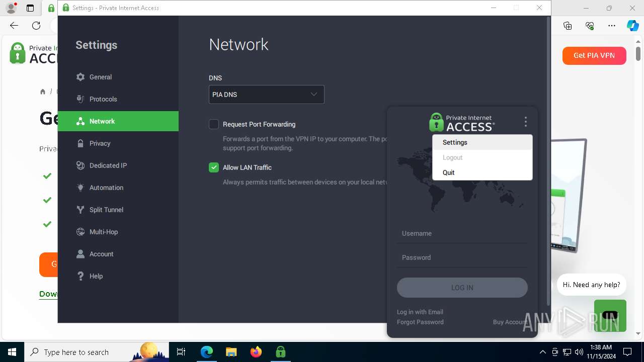Select the Protocols plug icon

coord(80,99)
